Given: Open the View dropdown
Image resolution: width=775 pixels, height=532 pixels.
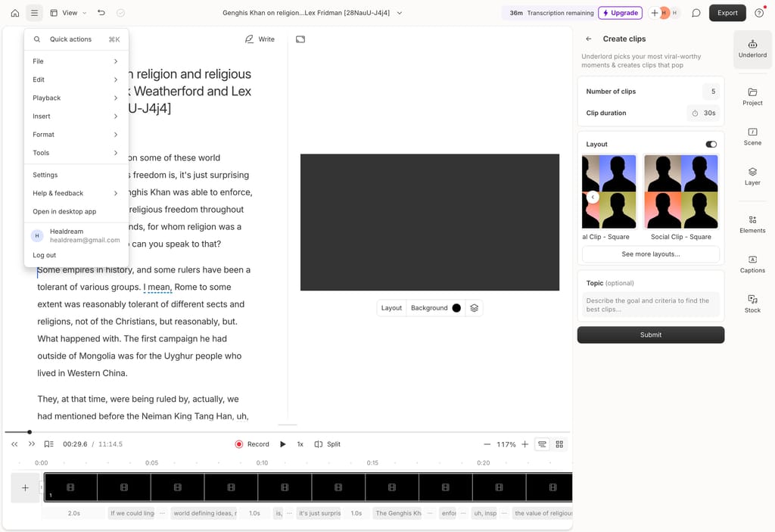Looking at the screenshot, I should pos(68,13).
